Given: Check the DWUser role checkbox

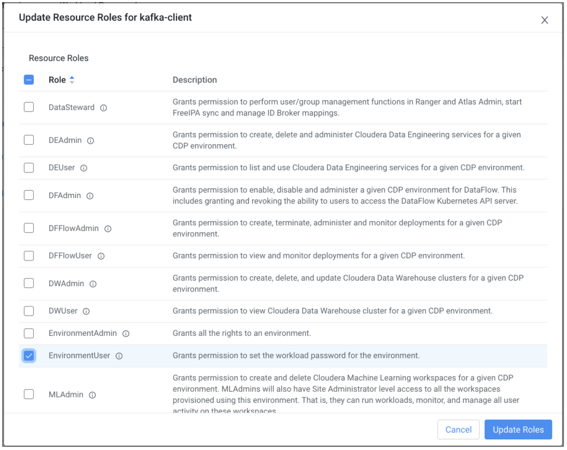Looking at the screenshot, I should [29, 311].
